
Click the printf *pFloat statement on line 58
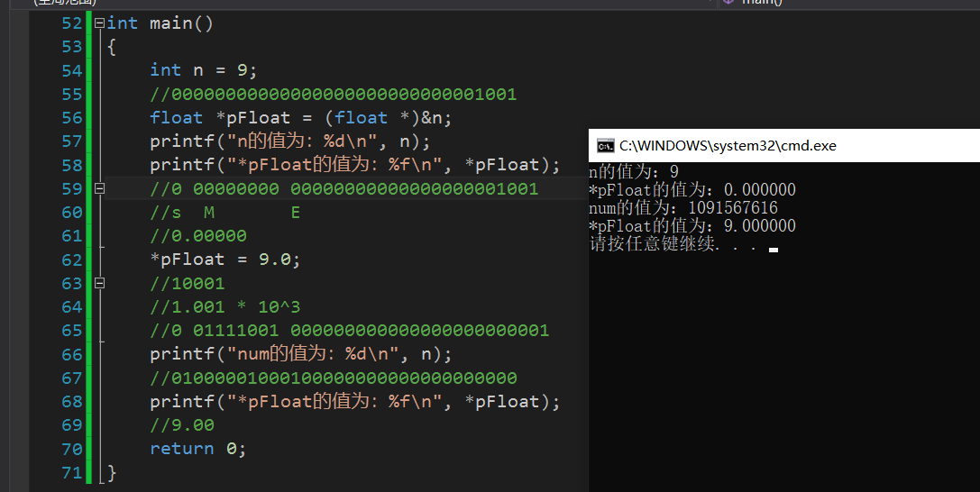click(x=355, y=165)
